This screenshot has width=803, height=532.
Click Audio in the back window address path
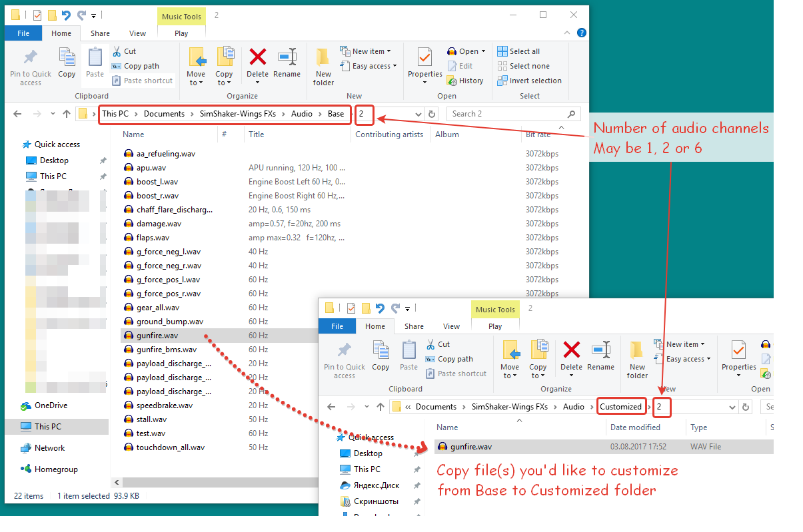302,114
